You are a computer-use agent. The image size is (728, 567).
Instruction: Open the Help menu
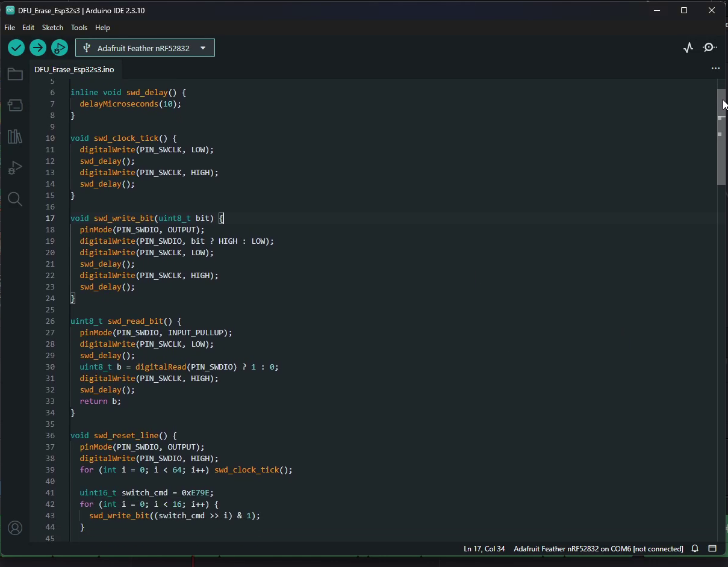pyautogui.click(x=102, y=28)
